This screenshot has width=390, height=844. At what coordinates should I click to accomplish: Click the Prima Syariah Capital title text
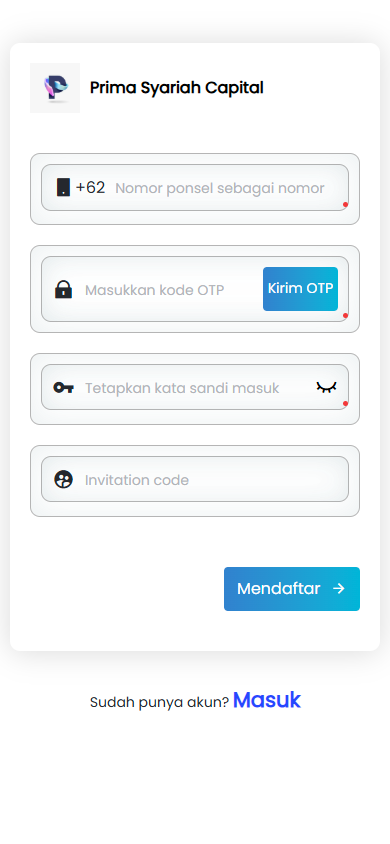click(x=176, y=88)
